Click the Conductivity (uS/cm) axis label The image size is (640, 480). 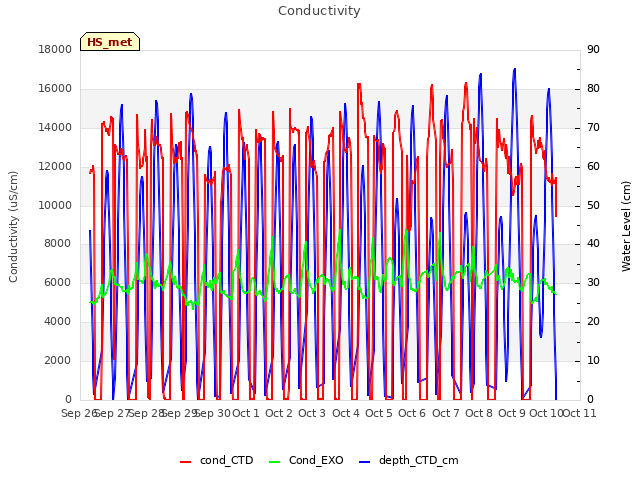tap(13, 227)
